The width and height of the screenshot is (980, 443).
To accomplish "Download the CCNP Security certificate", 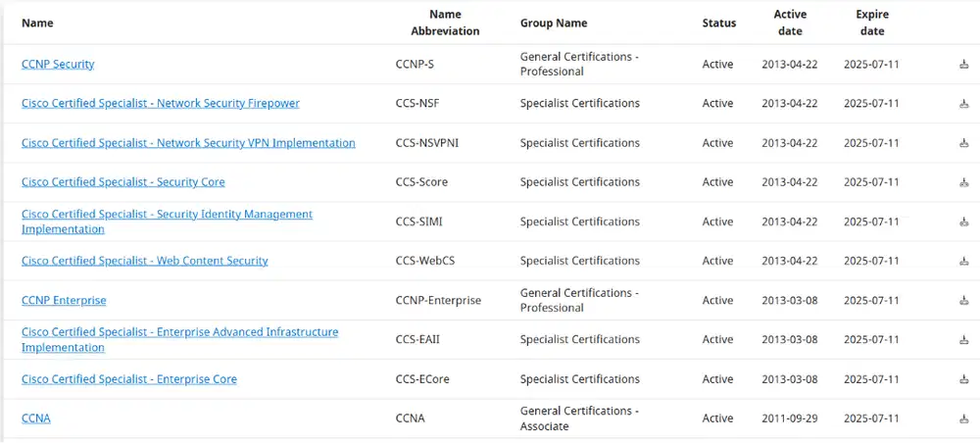I will (963, 65).
